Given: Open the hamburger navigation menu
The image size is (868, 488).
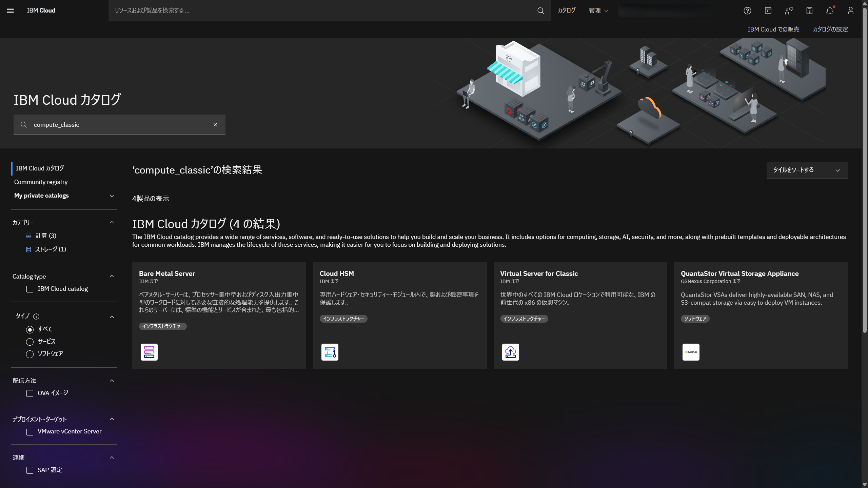Looking at the screenshot, I should point(11,11).
